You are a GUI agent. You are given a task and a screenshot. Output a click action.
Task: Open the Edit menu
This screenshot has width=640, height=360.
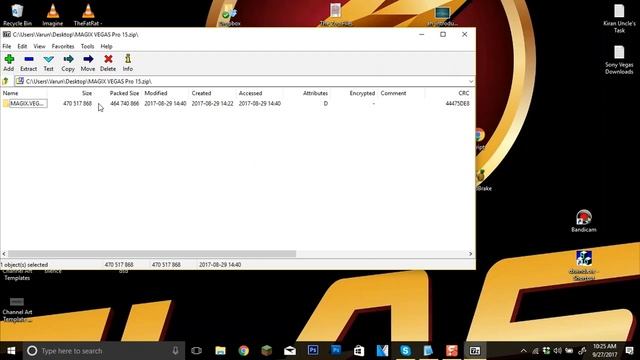pos(22,47)
